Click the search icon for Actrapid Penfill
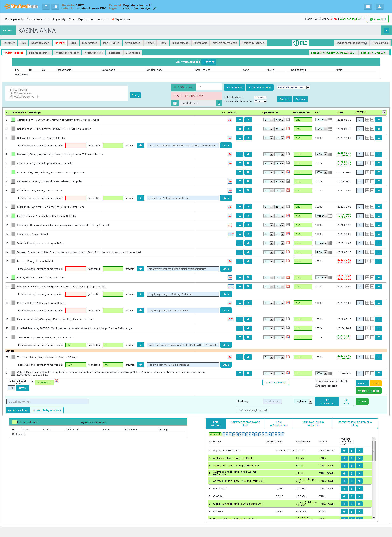 click(248, 120)
